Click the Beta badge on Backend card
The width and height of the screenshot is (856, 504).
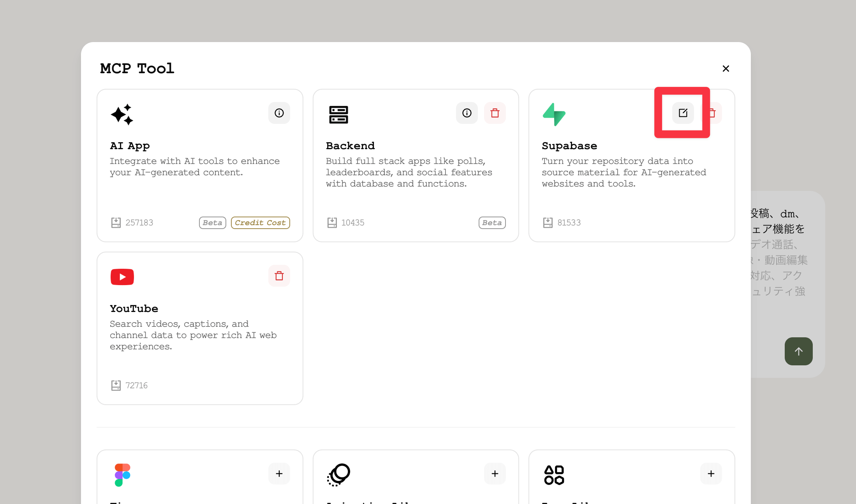(x=492, y=223)
